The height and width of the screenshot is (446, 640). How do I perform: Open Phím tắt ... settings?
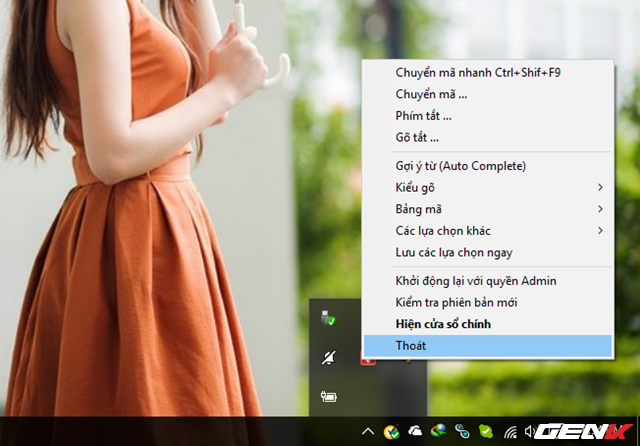(x=488, y=116)
